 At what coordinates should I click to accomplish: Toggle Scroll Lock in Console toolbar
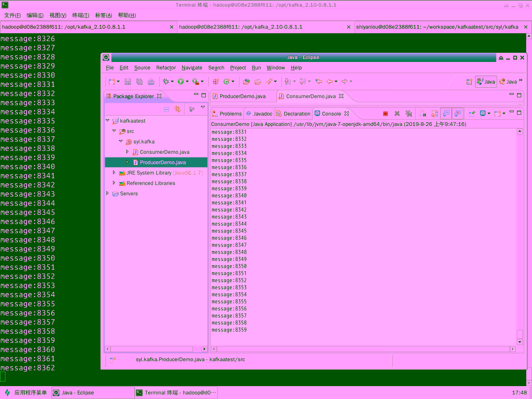435,113
